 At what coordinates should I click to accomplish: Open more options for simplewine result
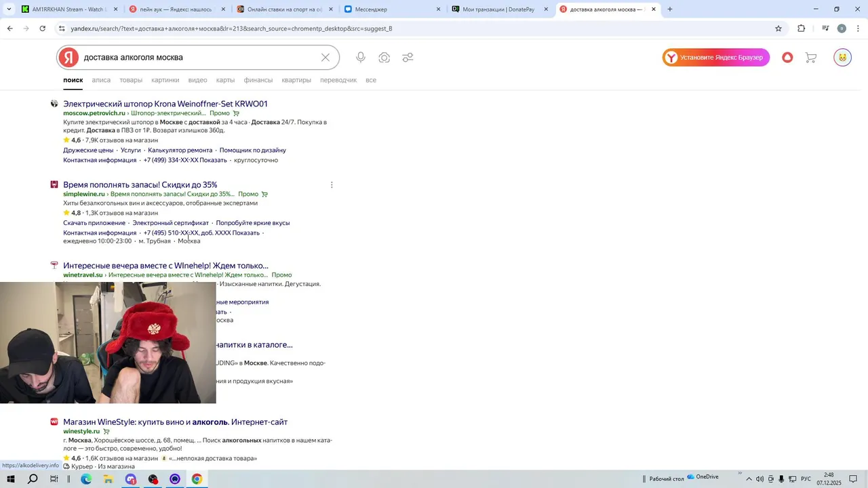point(332,185)
